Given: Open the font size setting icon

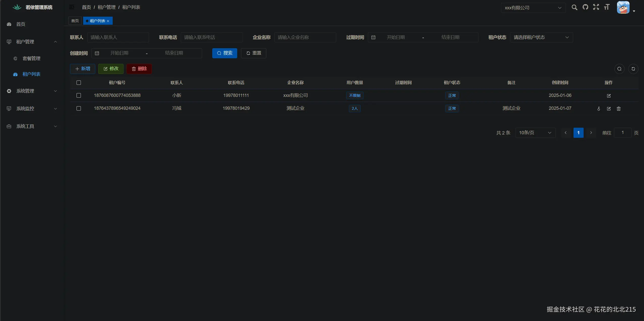Looking at the screenshot, I should coord(607,7).
